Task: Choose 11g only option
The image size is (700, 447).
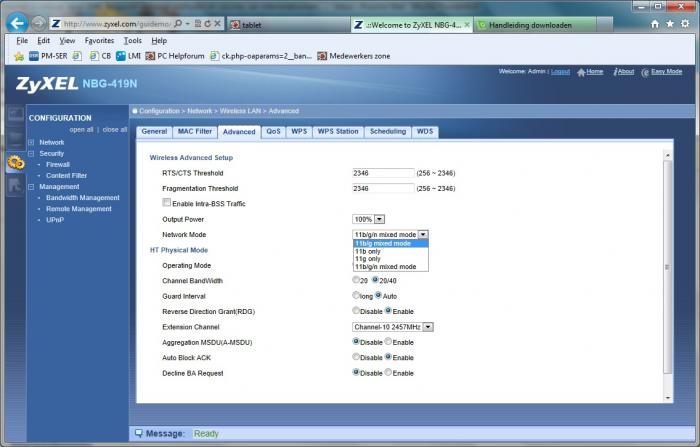Action: 391,259
